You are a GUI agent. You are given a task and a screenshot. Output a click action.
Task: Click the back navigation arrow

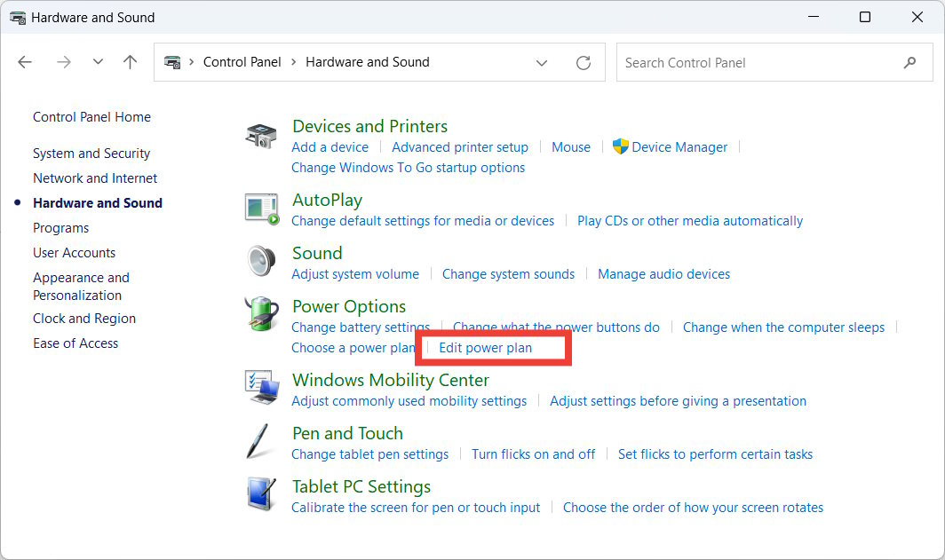point(25,62)
